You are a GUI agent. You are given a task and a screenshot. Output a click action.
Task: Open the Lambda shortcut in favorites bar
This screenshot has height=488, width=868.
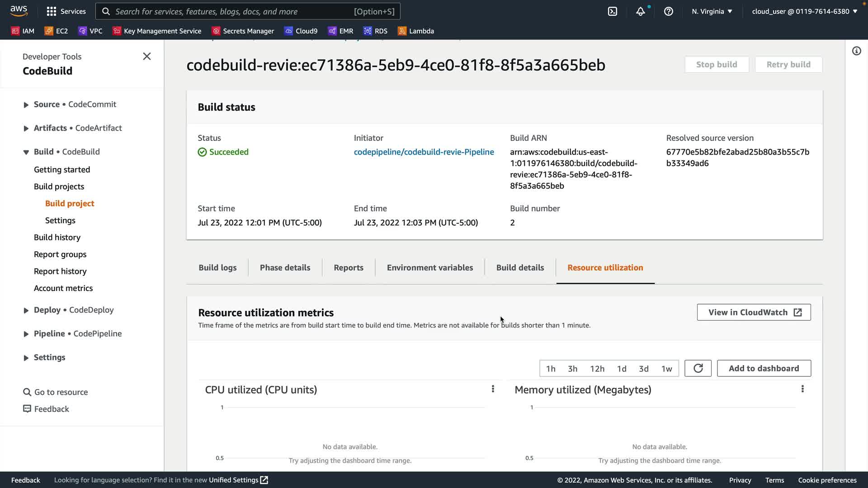[415, 31]
